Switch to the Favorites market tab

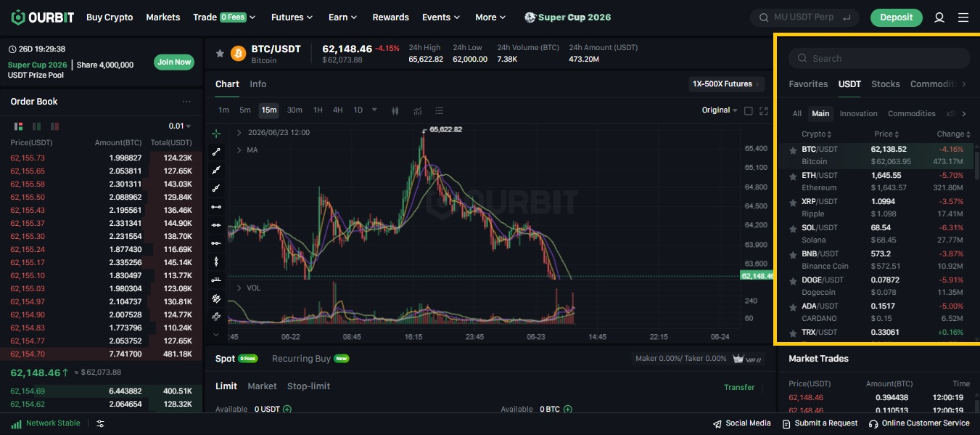808,84
